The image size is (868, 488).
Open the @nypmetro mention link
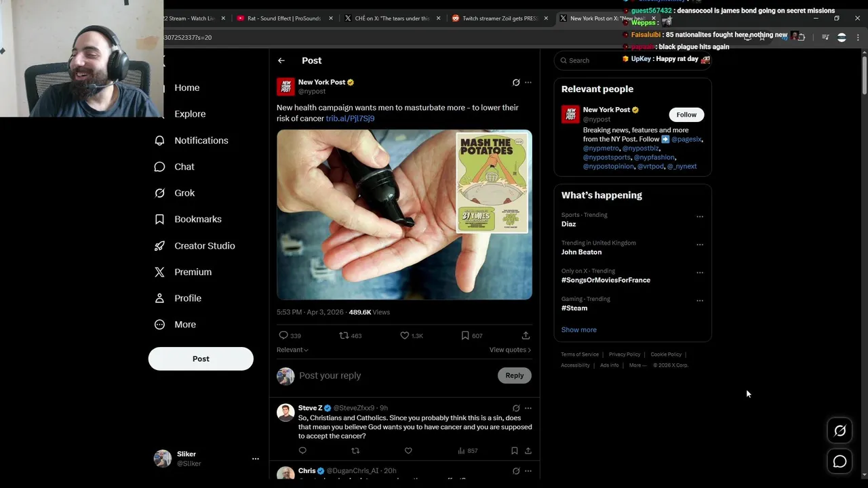601,148
